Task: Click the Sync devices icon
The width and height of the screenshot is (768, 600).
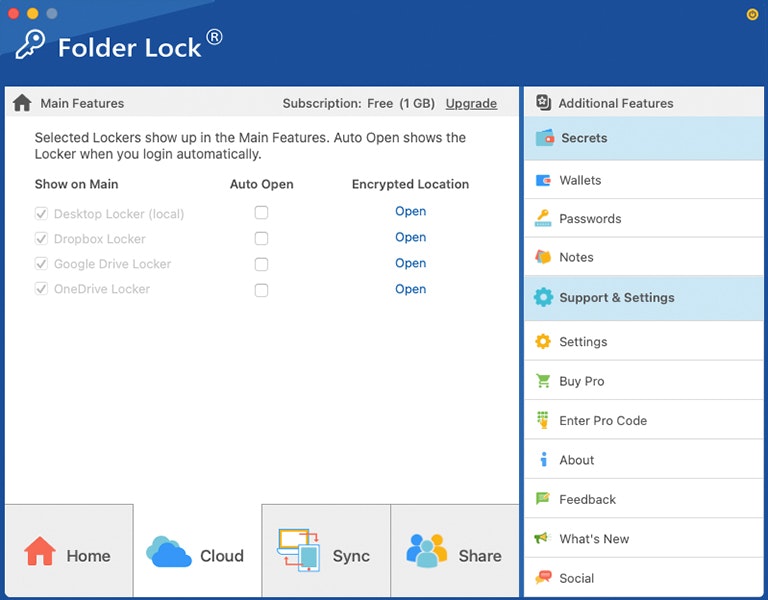Action: (298, 550)
